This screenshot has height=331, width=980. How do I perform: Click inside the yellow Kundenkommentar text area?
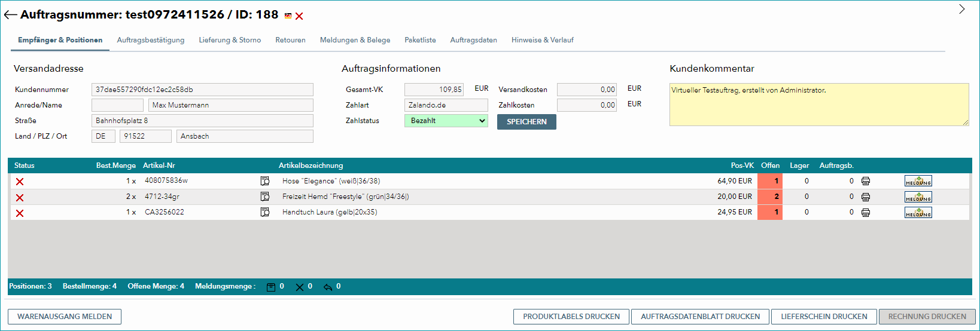(x=819, y=105)
